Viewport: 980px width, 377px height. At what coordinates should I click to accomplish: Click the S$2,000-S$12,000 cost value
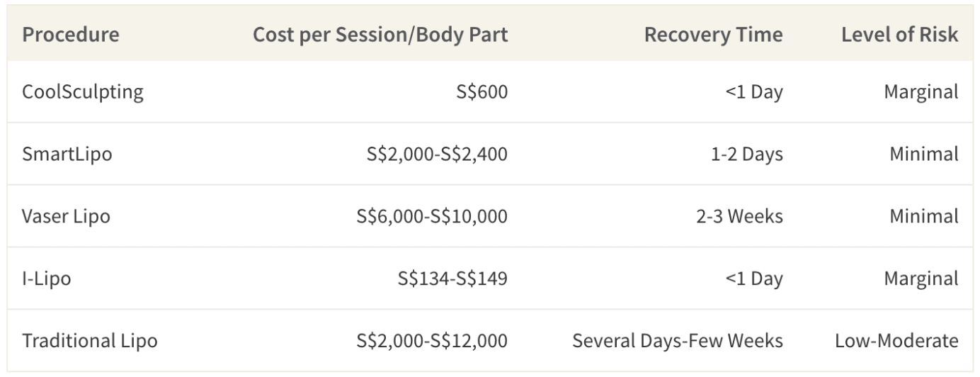pos(432,341)
